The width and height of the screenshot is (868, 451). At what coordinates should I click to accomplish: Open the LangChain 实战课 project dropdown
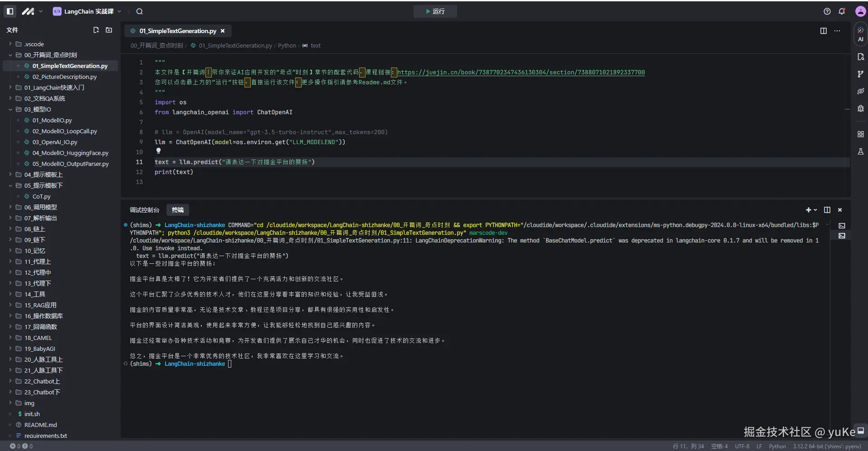[87, 11]
